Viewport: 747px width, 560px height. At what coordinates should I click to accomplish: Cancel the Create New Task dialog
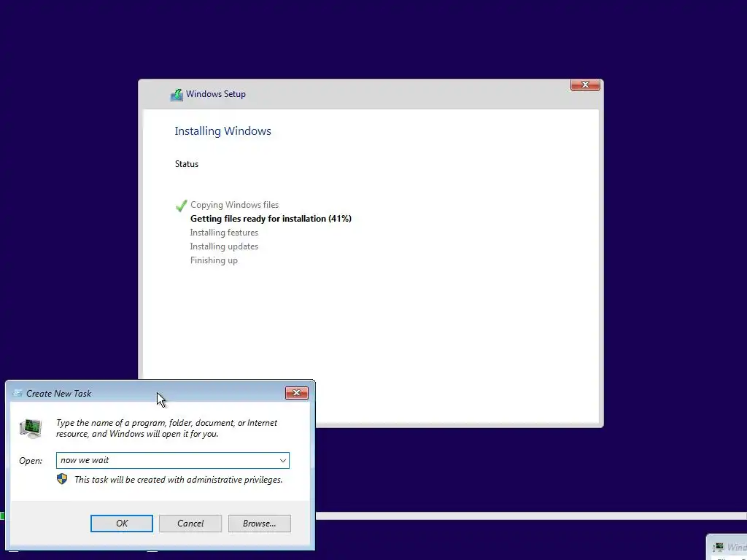(190, 524)
